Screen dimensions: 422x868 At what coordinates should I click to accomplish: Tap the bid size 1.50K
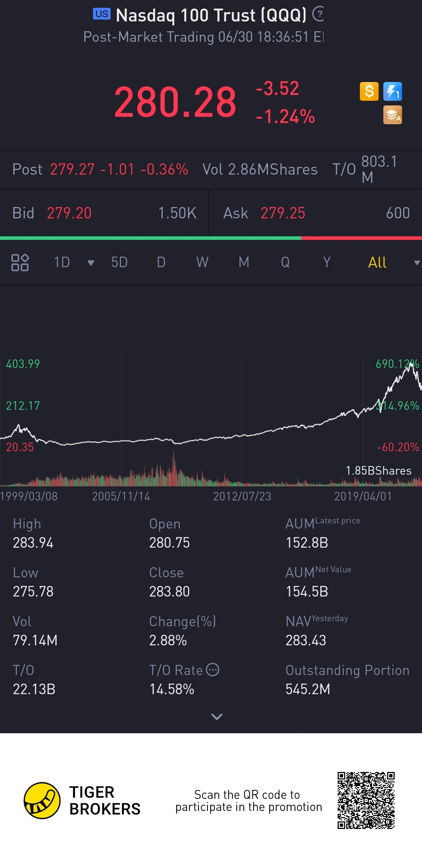coord(177,213)
